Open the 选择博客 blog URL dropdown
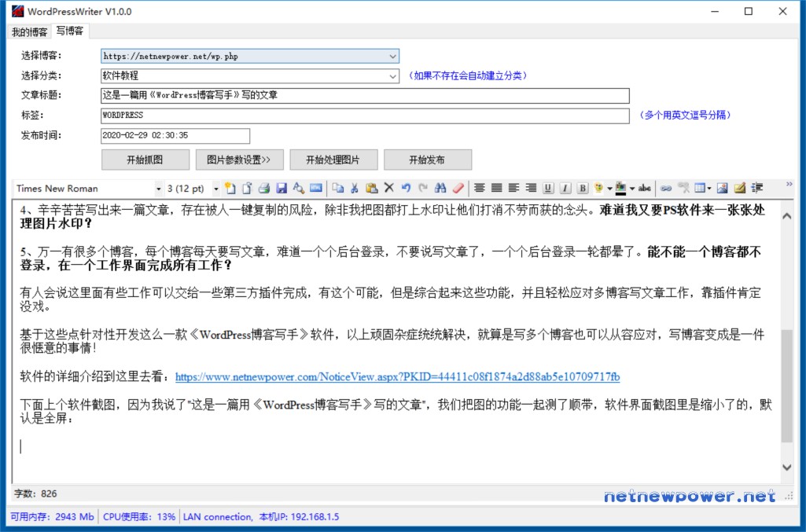806x532 pixels. pos(393,56)
